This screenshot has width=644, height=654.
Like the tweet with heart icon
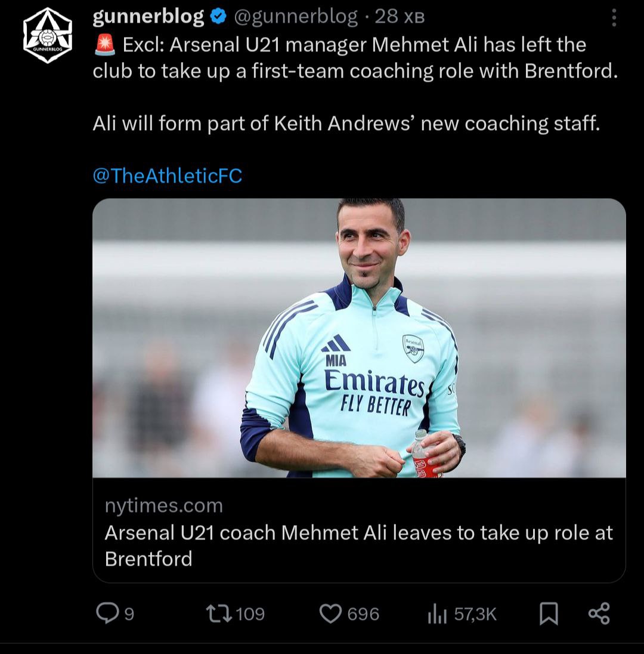click(x=330, y=613)
